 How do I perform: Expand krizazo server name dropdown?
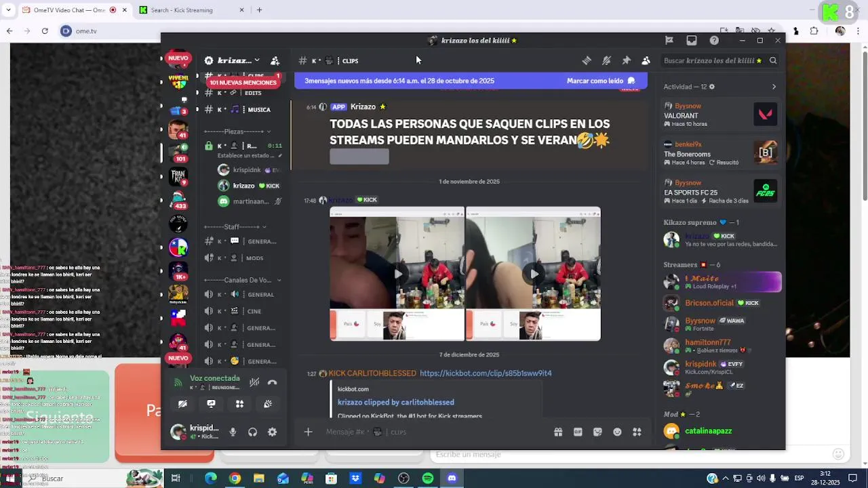pos(257,60)
